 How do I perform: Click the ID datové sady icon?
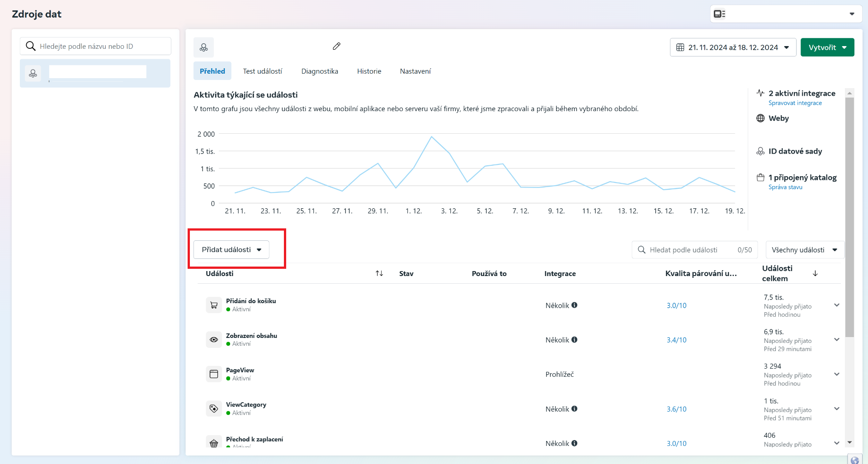(760, 151)
